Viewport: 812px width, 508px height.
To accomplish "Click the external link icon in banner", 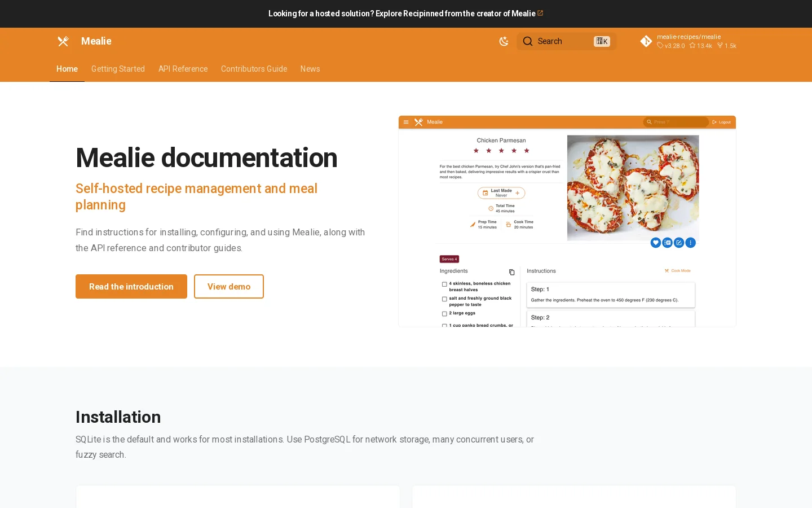I will (540, 13).
